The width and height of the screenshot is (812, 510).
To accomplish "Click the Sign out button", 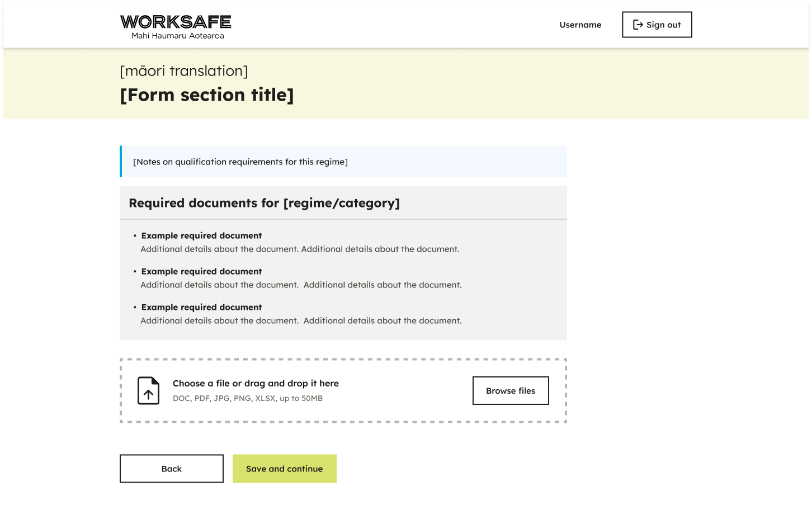I will click(657, 25).
